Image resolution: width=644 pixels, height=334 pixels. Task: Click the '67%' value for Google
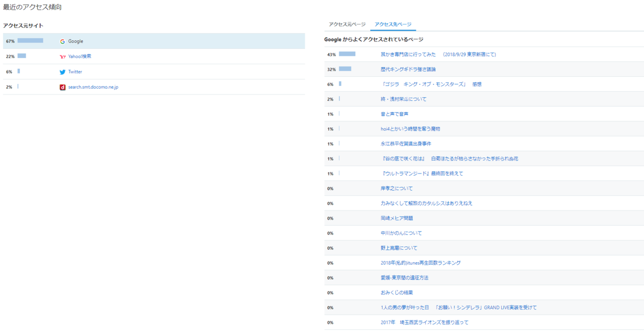coord(10,41)
